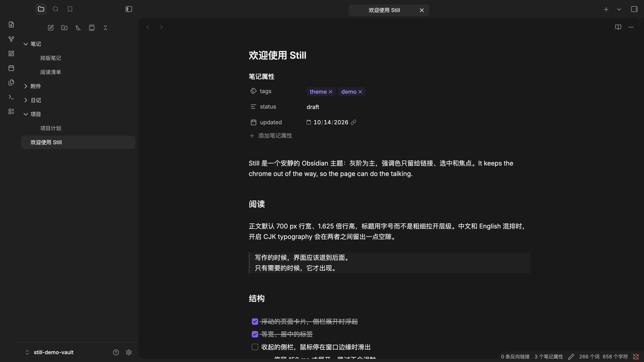Create a new folder

tap(64, 28)
